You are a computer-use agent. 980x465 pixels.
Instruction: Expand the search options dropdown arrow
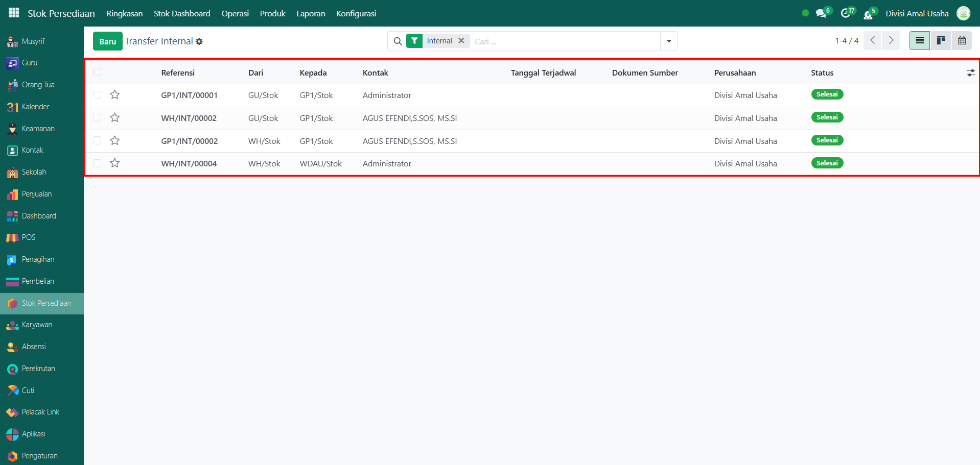pos(668,41)
